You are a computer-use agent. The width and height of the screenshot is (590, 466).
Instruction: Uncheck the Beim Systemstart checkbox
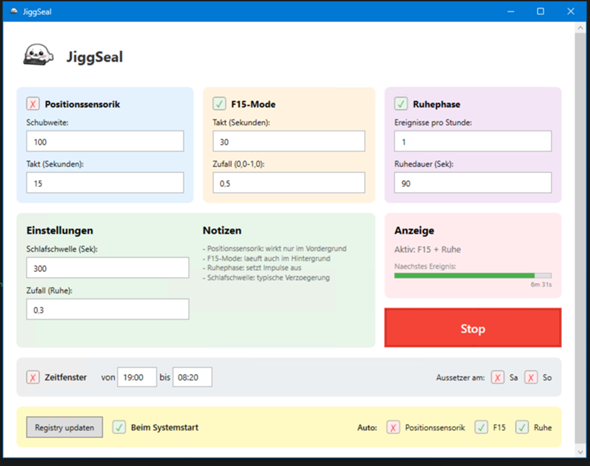pos(119,427)
